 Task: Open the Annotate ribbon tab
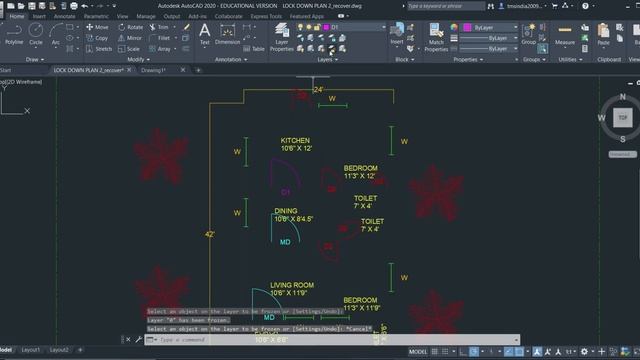pos(64,16)
